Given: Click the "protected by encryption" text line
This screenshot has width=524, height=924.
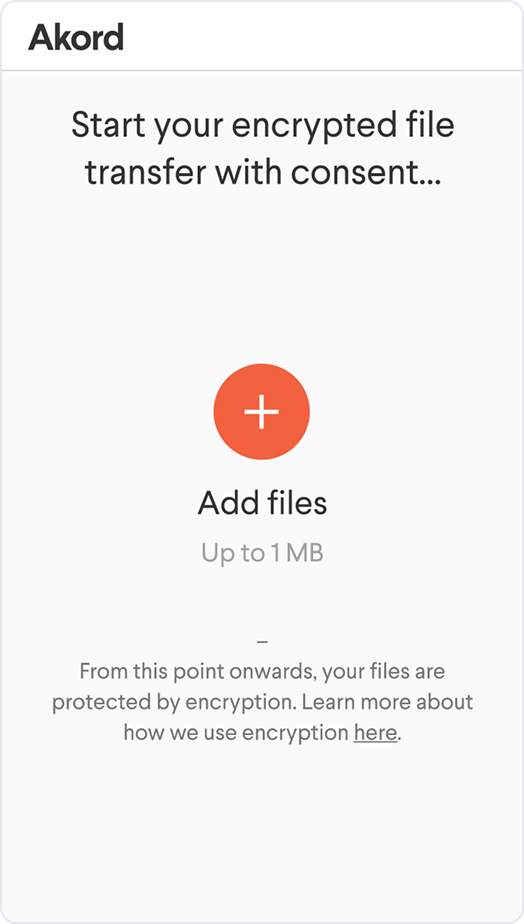Looking at the screenshot, I should coord(262,702).
